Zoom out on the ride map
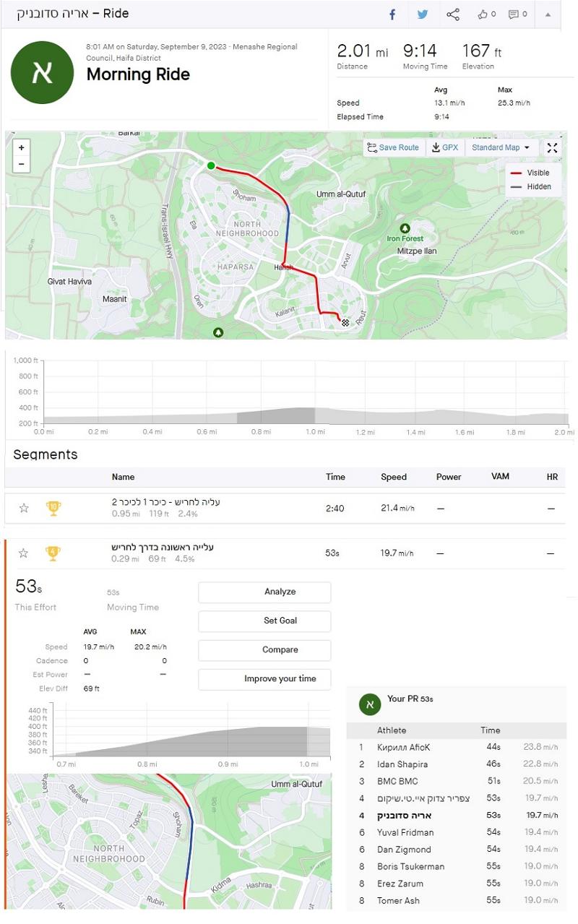 21,164
